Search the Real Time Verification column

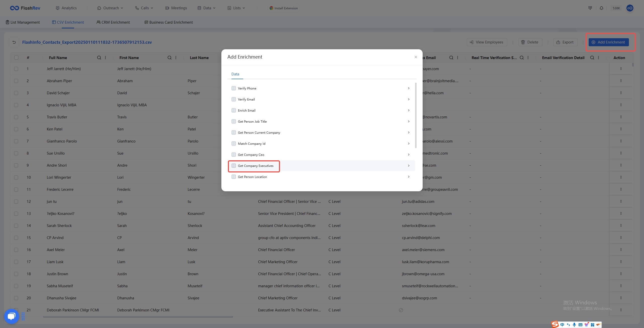tap(522, 58)
